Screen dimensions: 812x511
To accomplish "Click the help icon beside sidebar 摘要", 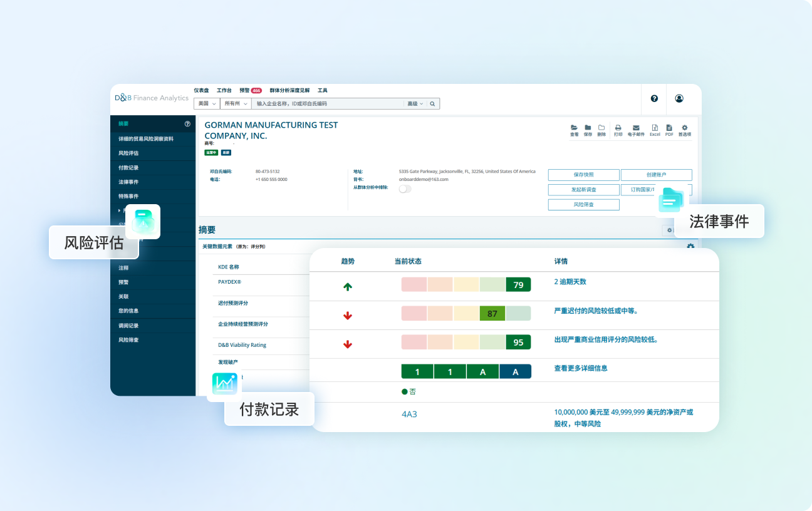I will 187,124.
